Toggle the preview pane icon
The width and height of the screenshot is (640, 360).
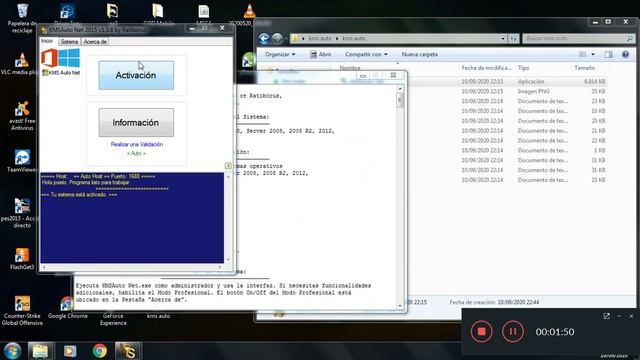tap(609, 54)
